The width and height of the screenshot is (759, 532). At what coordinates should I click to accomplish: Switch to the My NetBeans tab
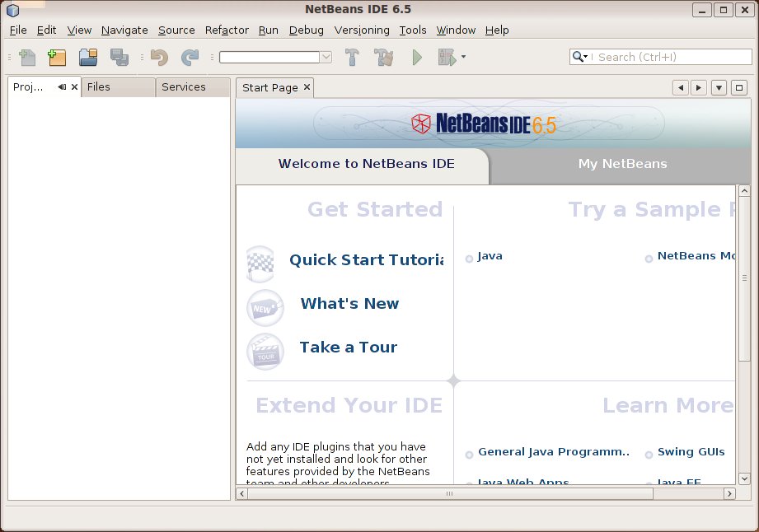622,164
